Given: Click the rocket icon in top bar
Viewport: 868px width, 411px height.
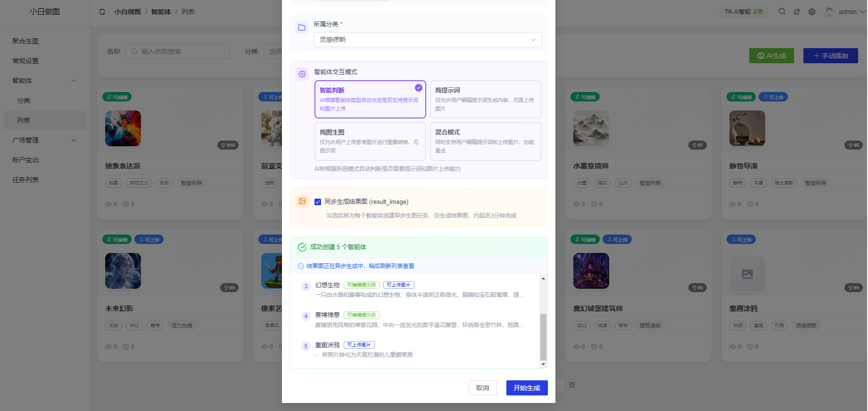Looking at the screenshot, I should (x=797, y=12).
